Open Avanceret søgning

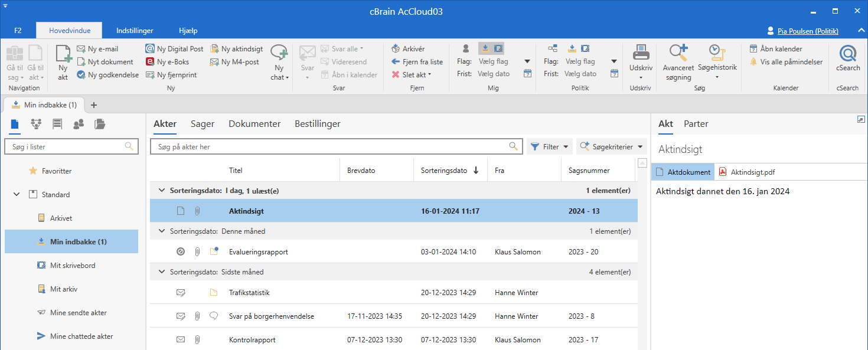click(x=678, y=55)
